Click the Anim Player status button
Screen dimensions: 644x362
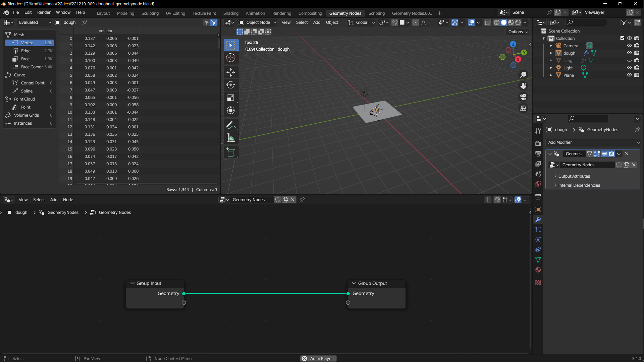[x=318, y=358]
